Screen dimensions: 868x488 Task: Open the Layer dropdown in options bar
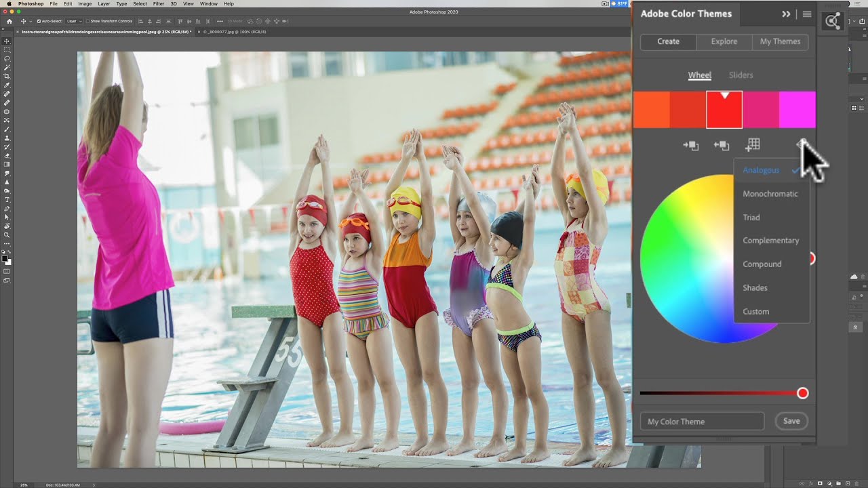click(74, 21)
